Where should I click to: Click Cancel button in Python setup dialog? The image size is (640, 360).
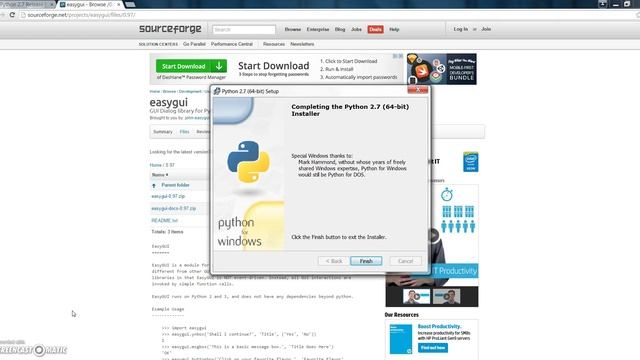coord(405,261)
